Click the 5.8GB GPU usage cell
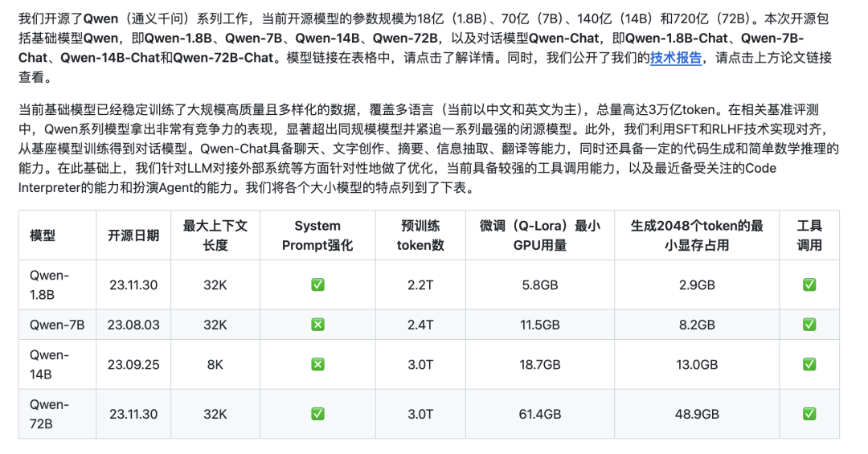 tap(540, 285)
